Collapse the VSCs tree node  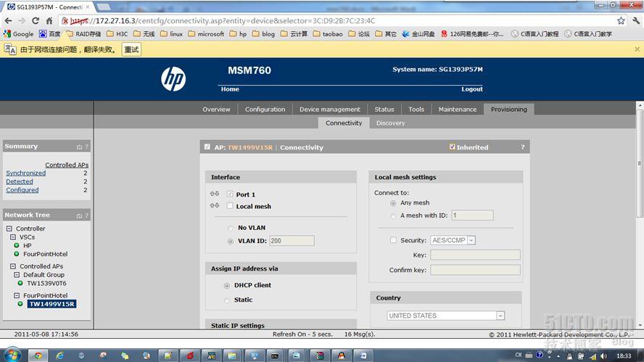pos(13,237)
